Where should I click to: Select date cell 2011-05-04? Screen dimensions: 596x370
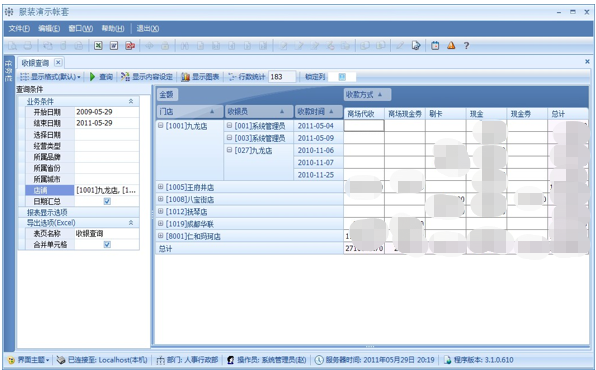[x=319, y=125]
